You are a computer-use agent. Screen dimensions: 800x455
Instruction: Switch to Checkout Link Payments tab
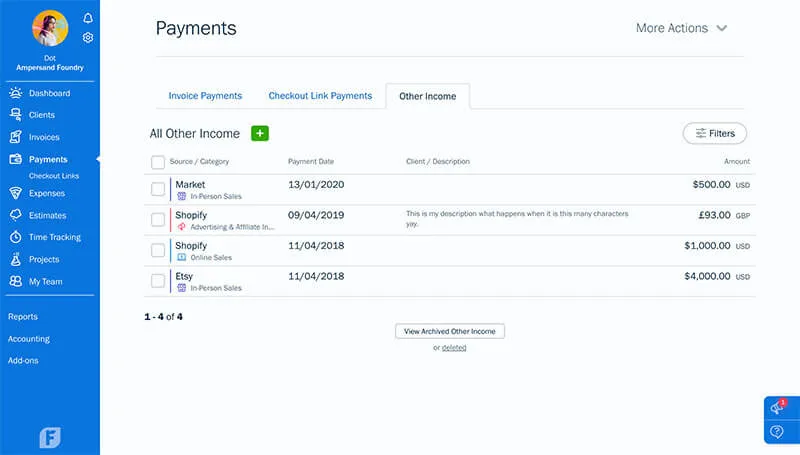(320, 96)
